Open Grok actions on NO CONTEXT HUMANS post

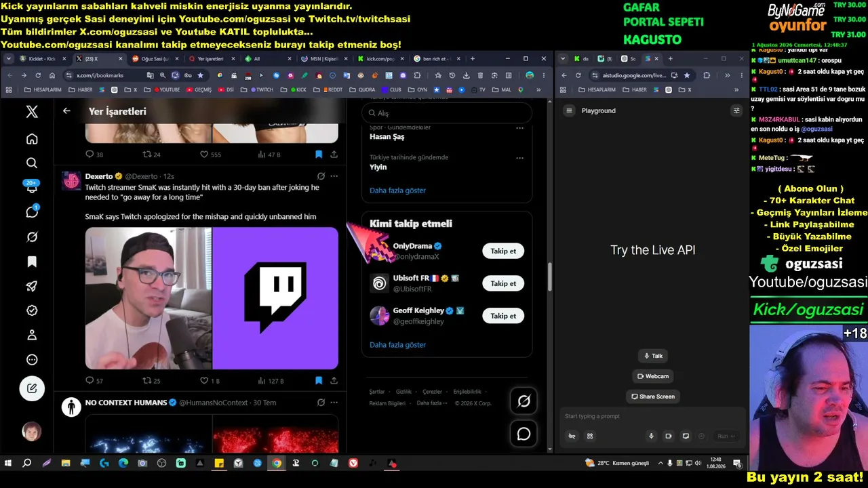coord(321,403)
